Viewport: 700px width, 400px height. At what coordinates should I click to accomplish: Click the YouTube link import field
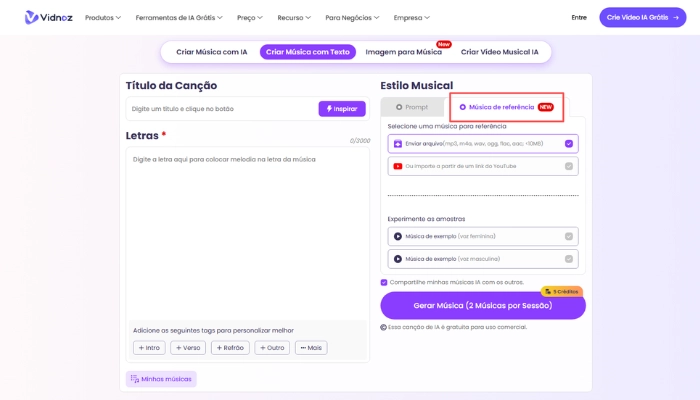point(483,166)
